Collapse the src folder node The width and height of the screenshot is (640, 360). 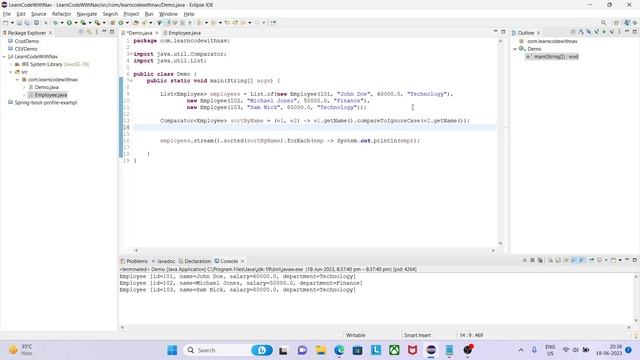pos(11,72)
